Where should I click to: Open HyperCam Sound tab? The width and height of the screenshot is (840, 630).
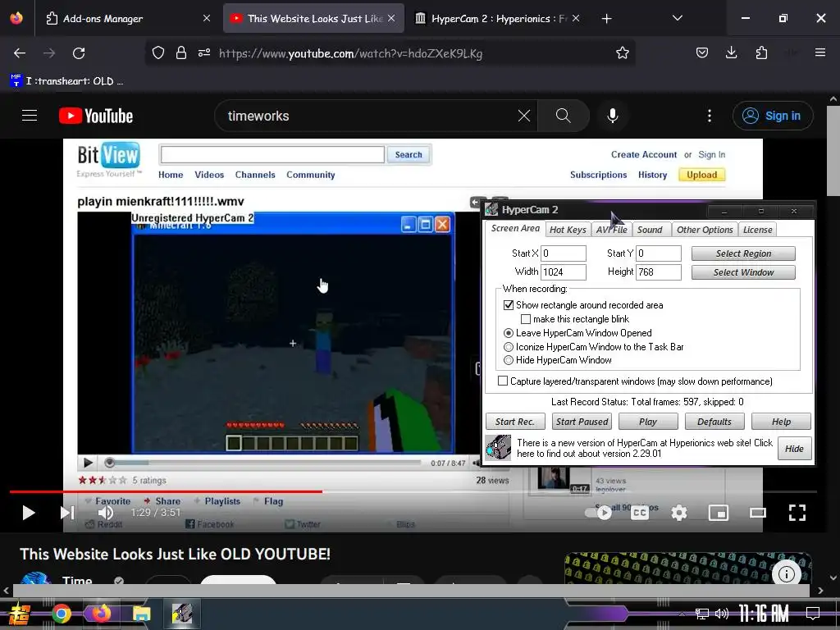pyautogui.click(x=650, y=230)
